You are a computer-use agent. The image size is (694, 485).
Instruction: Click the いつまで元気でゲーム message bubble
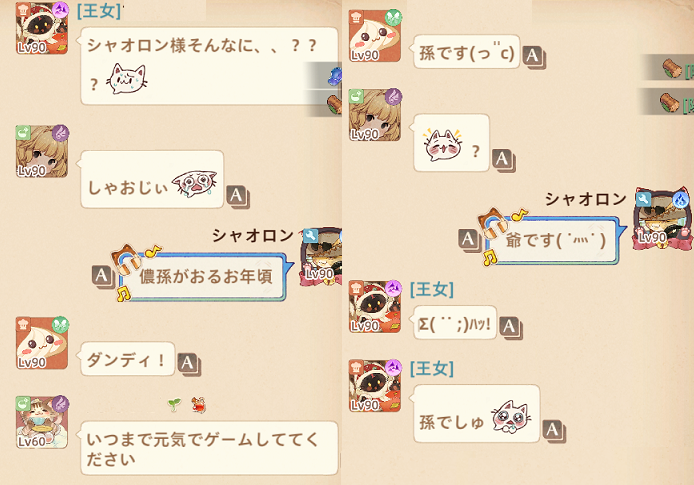209,448
